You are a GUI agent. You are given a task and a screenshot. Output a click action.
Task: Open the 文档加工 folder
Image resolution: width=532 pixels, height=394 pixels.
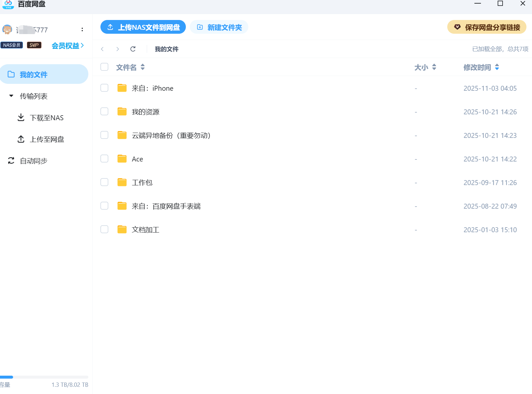click(145, 229)
